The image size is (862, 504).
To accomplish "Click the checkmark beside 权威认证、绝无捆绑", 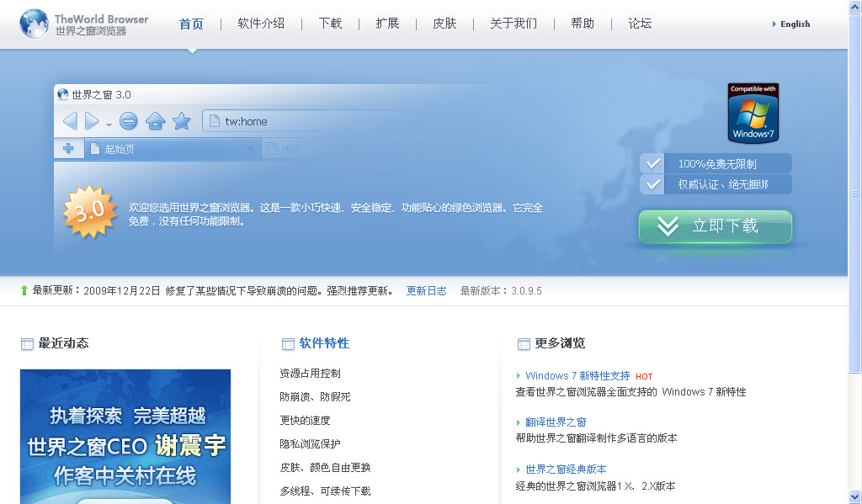I will point(653,184).
